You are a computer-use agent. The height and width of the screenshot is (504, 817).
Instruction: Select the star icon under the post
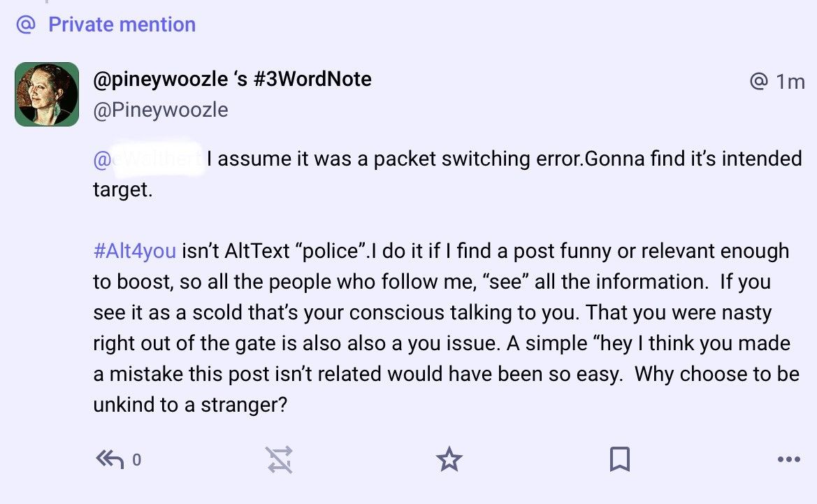coord(449,459)
